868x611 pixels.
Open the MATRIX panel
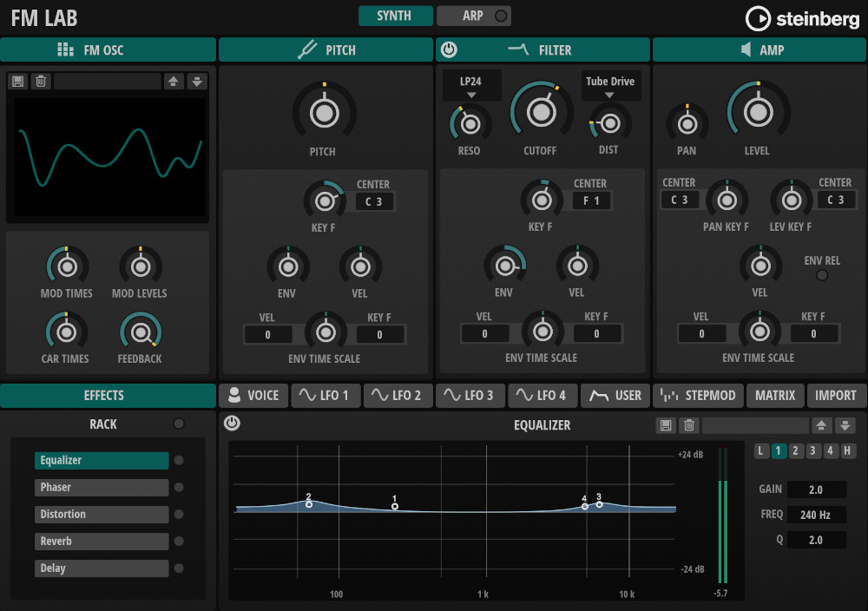[775, 396]
